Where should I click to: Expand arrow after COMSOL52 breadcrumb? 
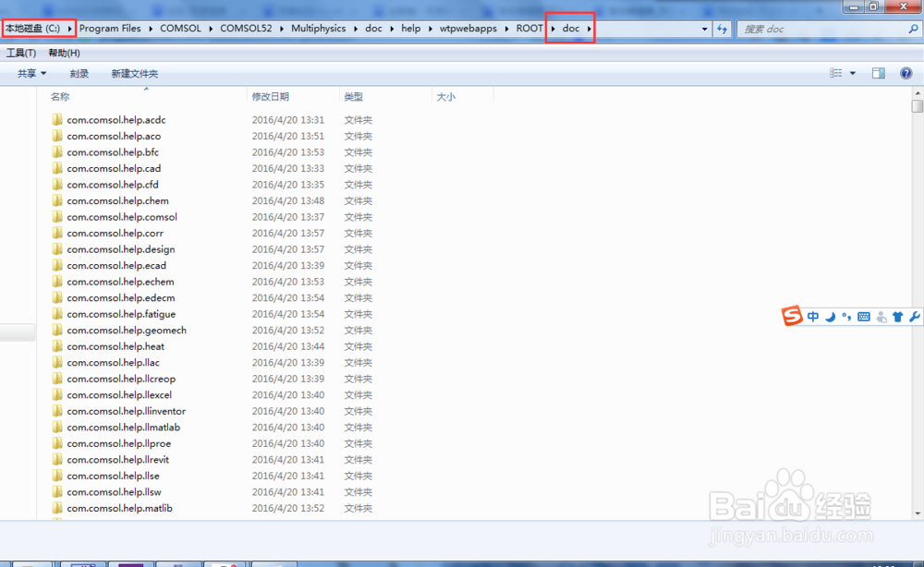tap(282, 29)
